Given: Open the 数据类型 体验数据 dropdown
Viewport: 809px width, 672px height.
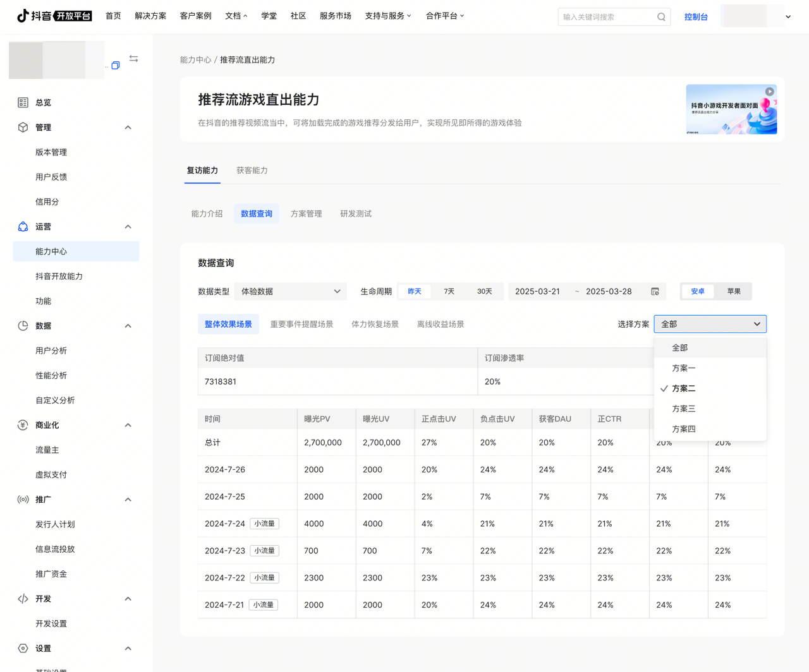Looking at the screenshot, I should 290,291.
